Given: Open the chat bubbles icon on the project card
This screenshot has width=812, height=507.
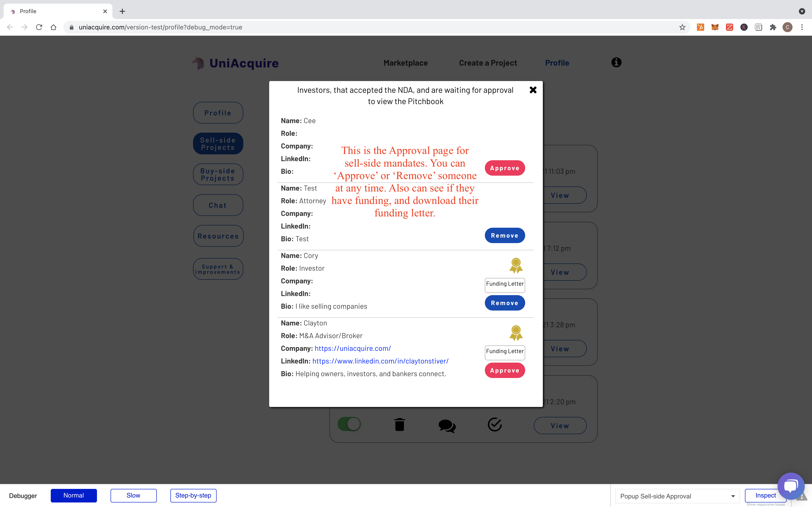Looking at the screenshot, I should 447,425.
